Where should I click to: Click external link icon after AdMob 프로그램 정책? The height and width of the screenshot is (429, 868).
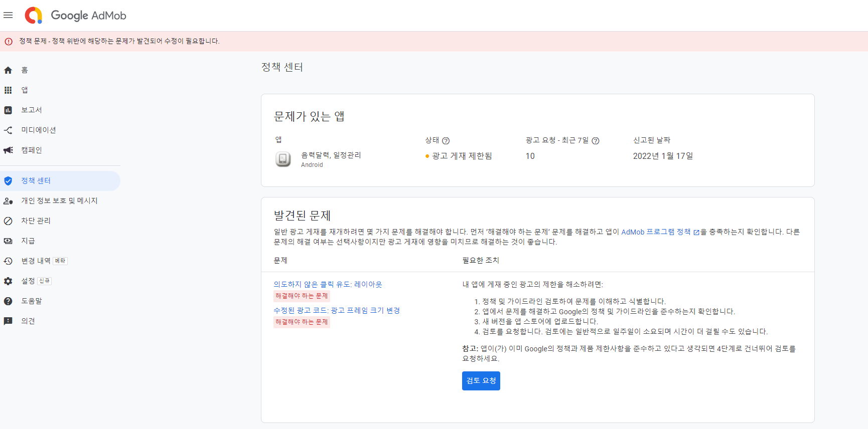coord(696,233)
